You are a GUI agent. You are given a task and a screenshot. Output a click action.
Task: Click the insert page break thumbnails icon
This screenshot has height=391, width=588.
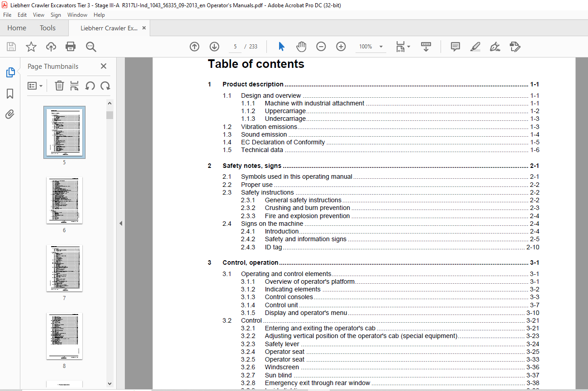[75, 86]
